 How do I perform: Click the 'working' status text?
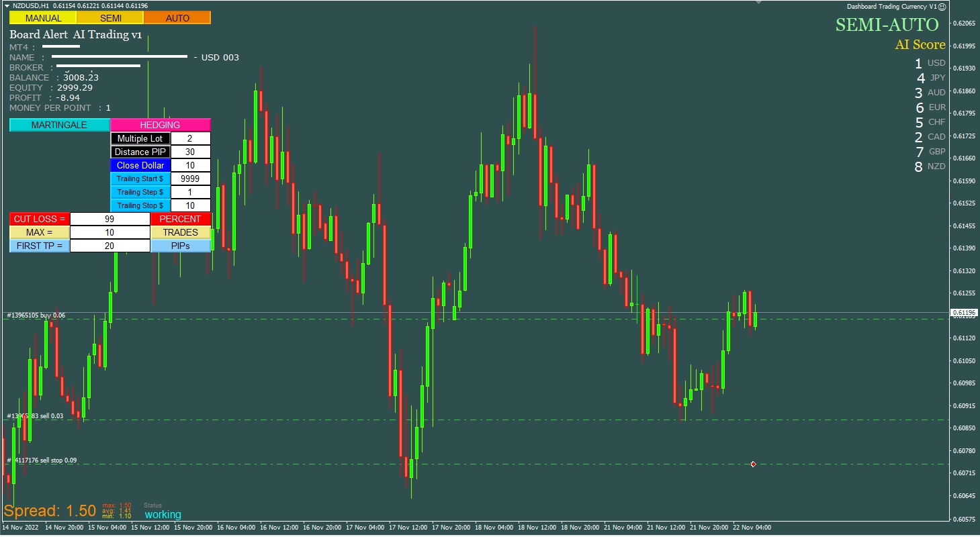[163, 515]
